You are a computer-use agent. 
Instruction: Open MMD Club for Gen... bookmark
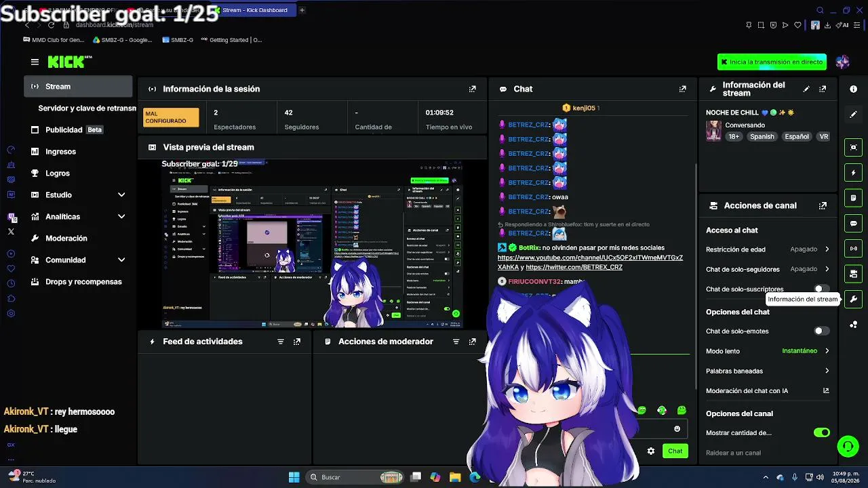click(x=54, y=40)
